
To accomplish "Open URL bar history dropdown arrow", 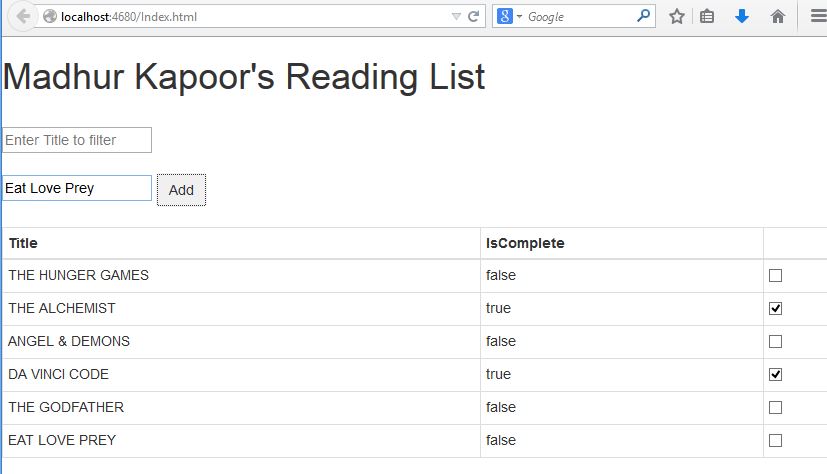I will (x=456, y=16).
